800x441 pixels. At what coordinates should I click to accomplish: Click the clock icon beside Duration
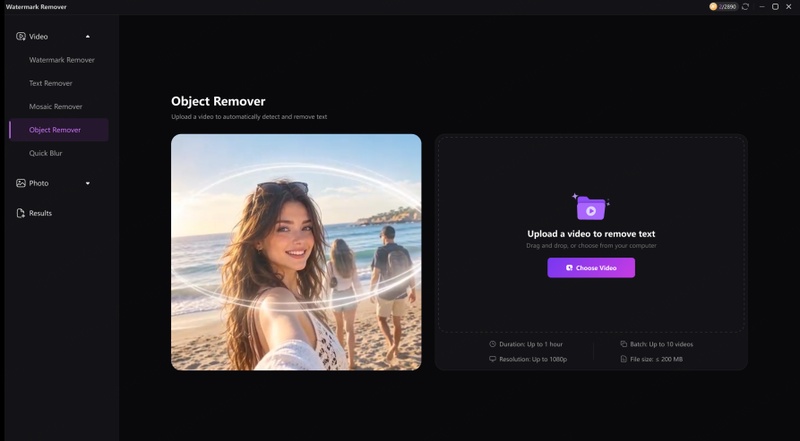click(x=492, y=344)
